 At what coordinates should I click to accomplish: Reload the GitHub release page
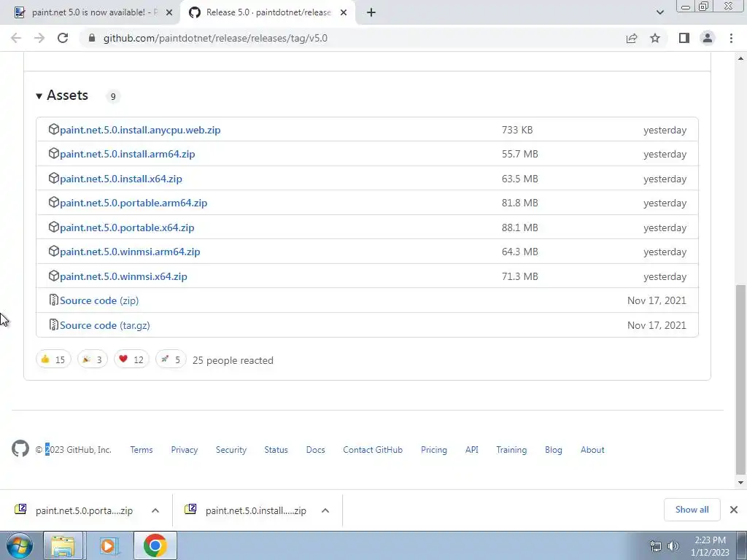pyautogui.click(x=63, y=38)
